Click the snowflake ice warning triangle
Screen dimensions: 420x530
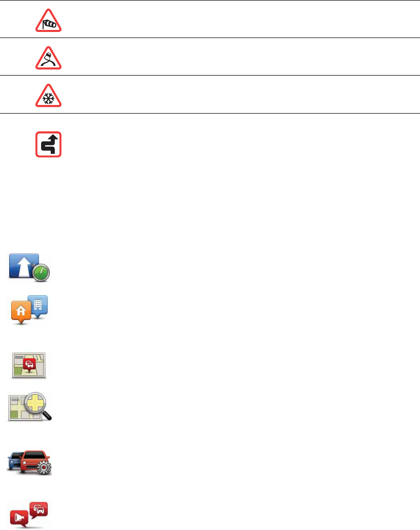[x=48, y=96]
